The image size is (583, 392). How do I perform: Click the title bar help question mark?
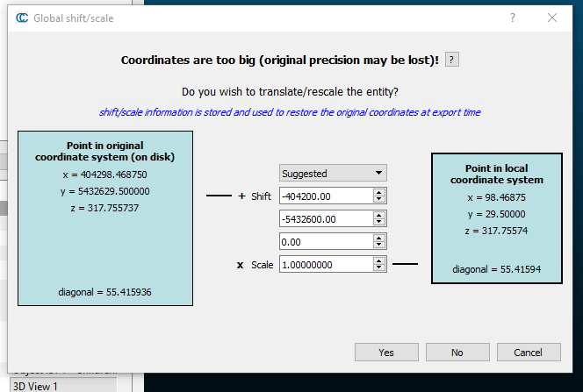[x=513, y=18]
